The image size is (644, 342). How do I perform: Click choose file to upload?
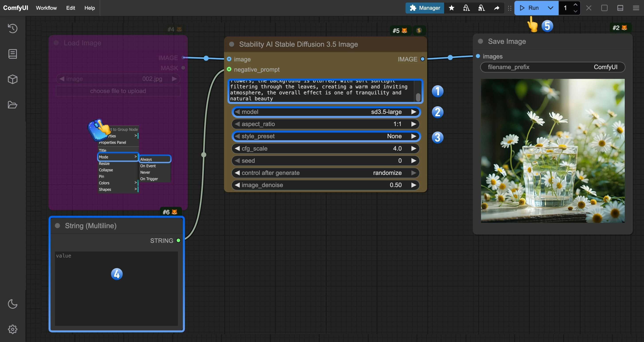click(118, 91)
